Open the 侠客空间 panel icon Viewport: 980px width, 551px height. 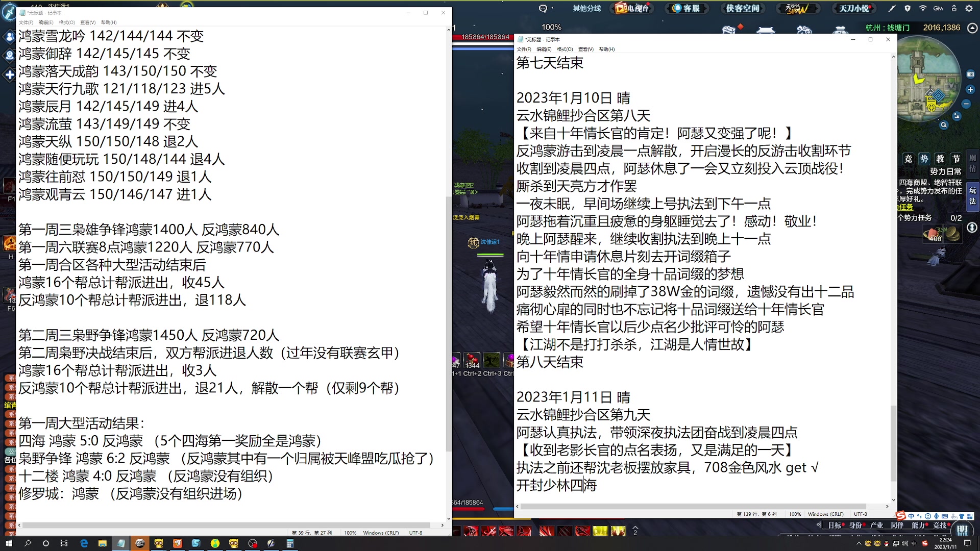743,9
